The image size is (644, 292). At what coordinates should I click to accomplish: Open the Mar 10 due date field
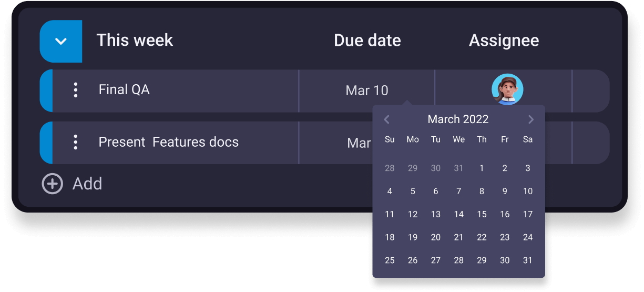tap(367, 90)
